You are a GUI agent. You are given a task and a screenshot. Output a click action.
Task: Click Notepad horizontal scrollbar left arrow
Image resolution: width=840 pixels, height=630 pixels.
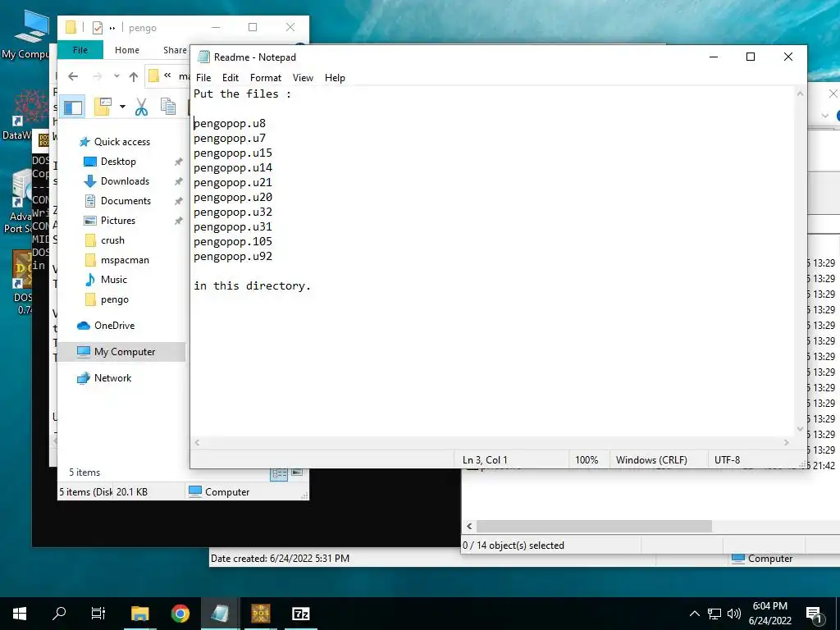click(x=197, y=442)
